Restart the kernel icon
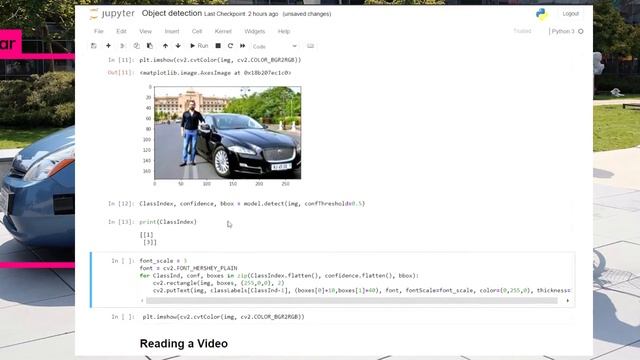This screenshot has height=360, width=640. click(230, 46)
